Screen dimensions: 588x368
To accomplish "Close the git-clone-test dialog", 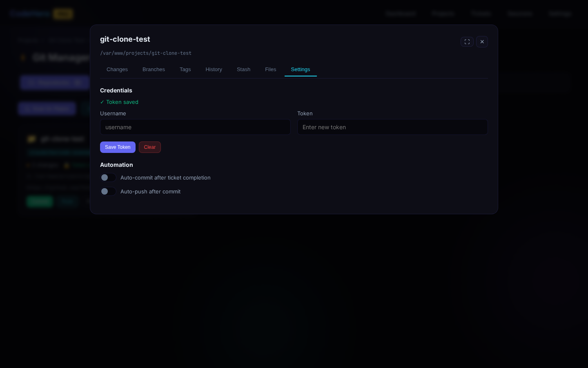I will point(482,42).
